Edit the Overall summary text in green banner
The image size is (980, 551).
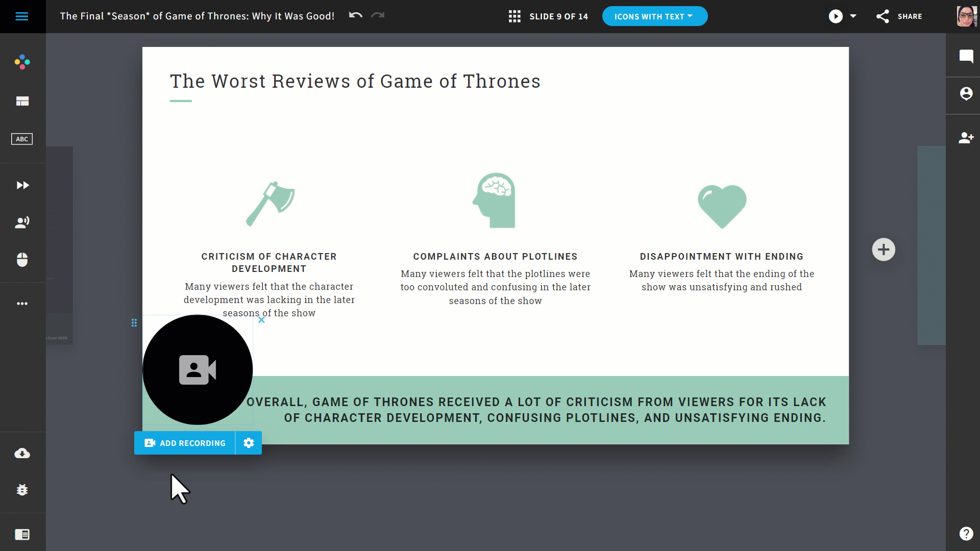(536, 410)
